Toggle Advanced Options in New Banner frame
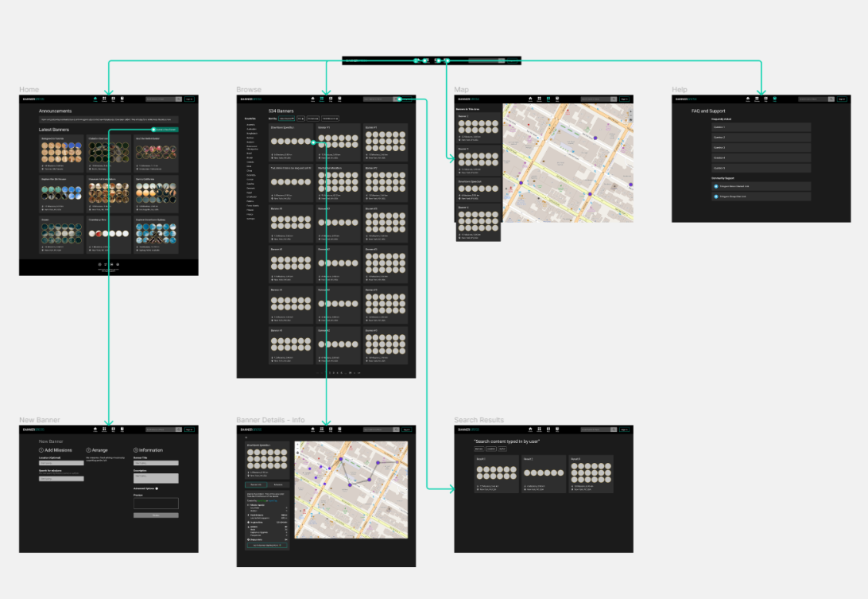 click(x=157, y=488)
